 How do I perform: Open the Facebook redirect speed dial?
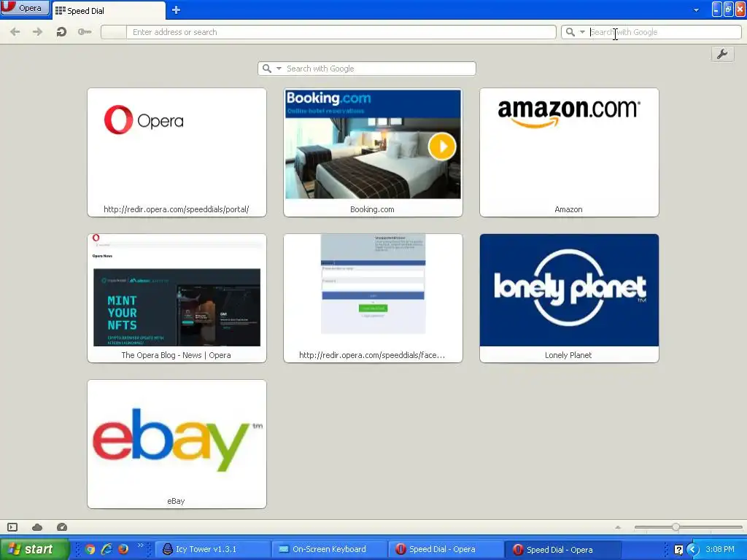(x=373, y=298)
